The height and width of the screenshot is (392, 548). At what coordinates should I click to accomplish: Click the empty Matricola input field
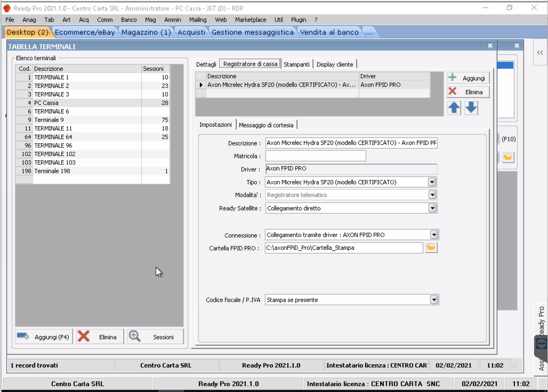coord(316,156)
